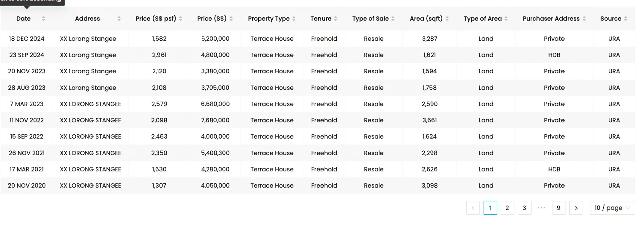Image resolution: width=644 pixels, height=225 pixels.
Task: Open the 10 / page size dropdown
Action: tap(612, 208)
